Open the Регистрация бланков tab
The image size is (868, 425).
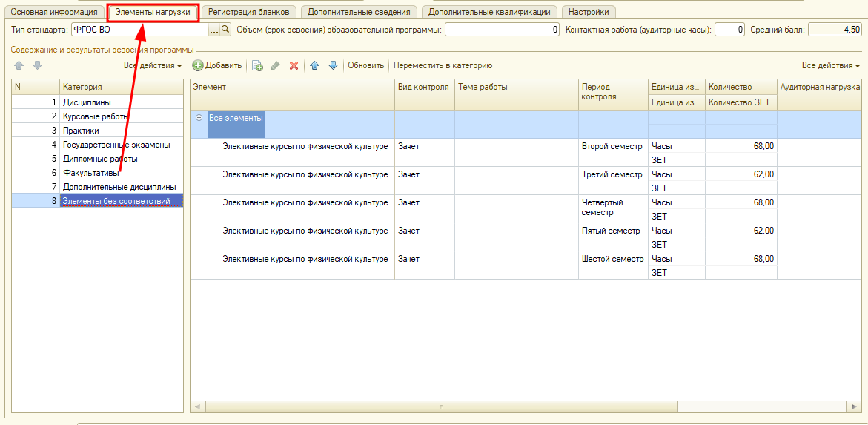[248, 12]
